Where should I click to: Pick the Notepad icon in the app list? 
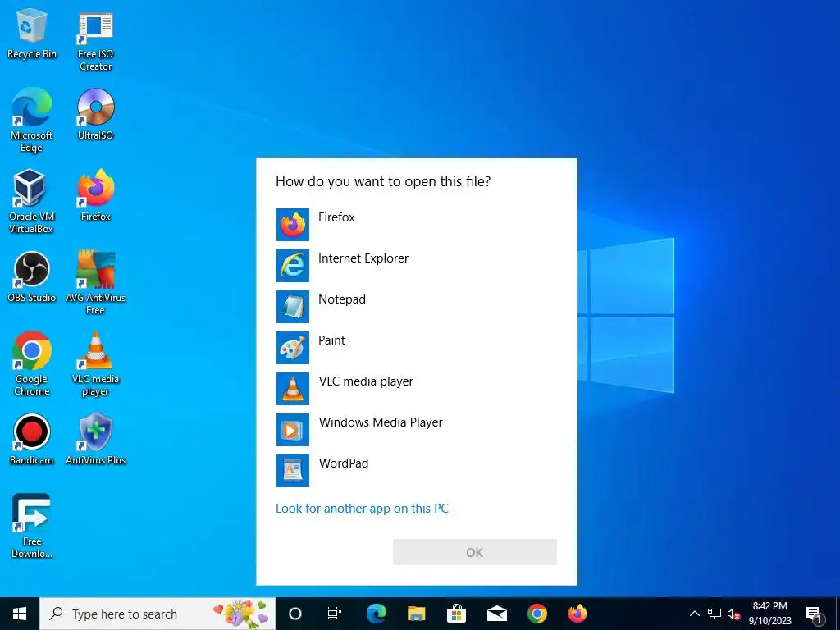(293, 307)
